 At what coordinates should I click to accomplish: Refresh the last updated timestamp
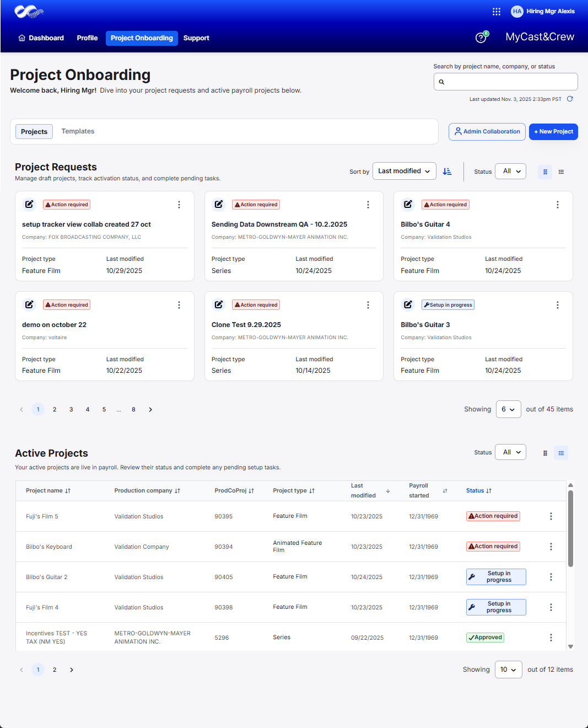point(570,99)
